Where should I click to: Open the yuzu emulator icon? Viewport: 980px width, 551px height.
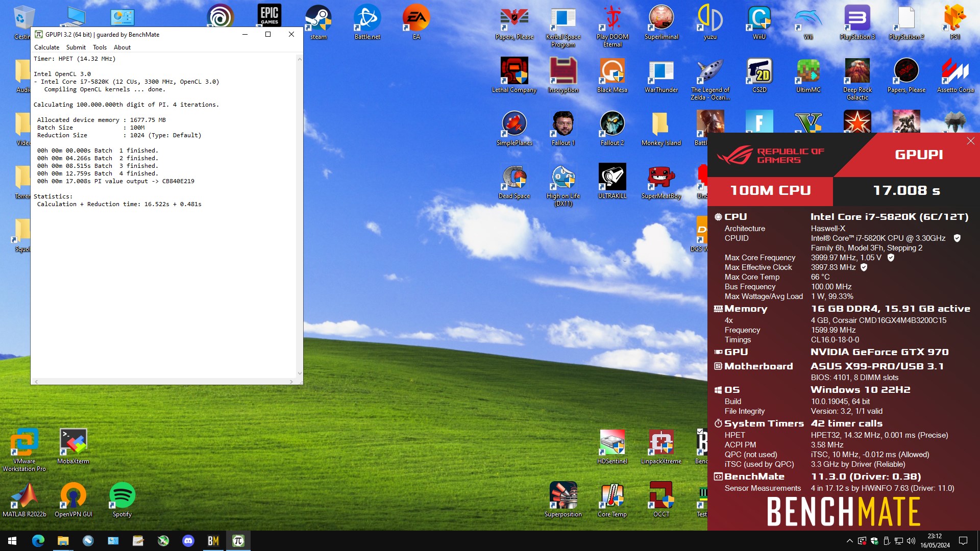[x=710, y=23]
